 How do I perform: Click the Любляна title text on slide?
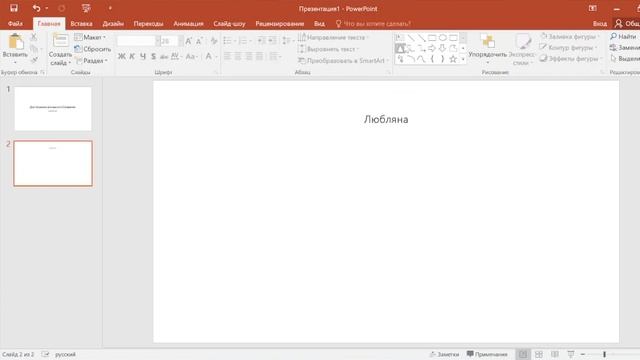pyautogui.click(x=386, y=120)
